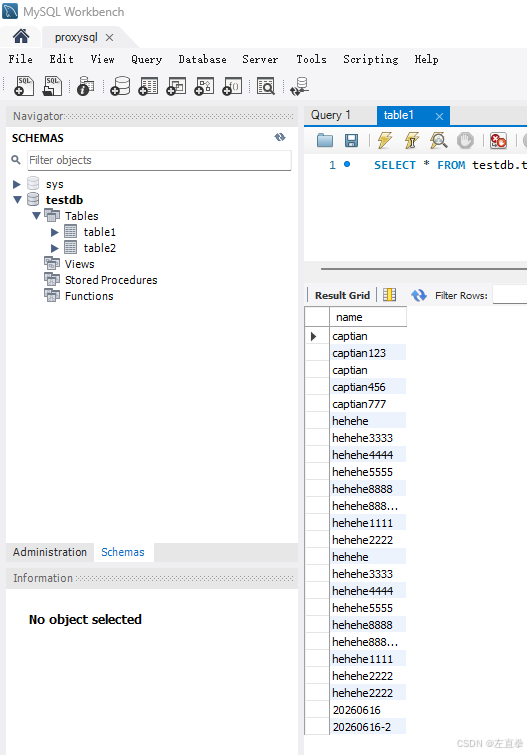Click the Filter objects search field
The image size is (527, 755).
click(159, 160)
